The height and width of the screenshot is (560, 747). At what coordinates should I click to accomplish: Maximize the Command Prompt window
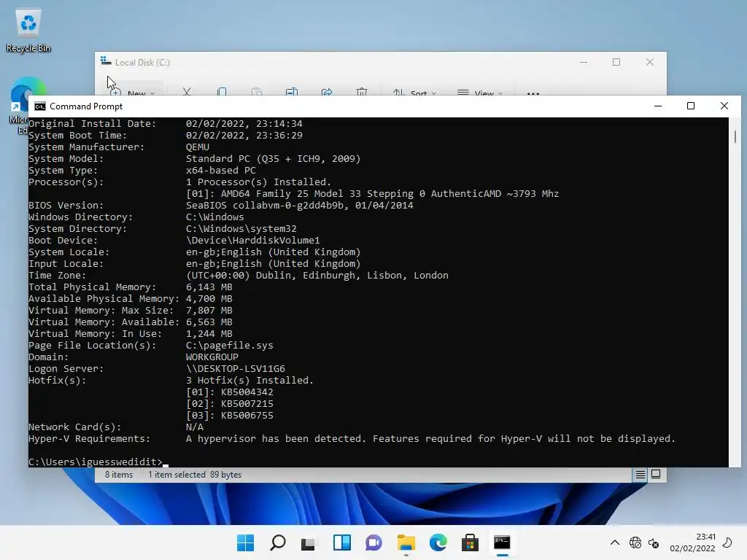tap(691, 106)
